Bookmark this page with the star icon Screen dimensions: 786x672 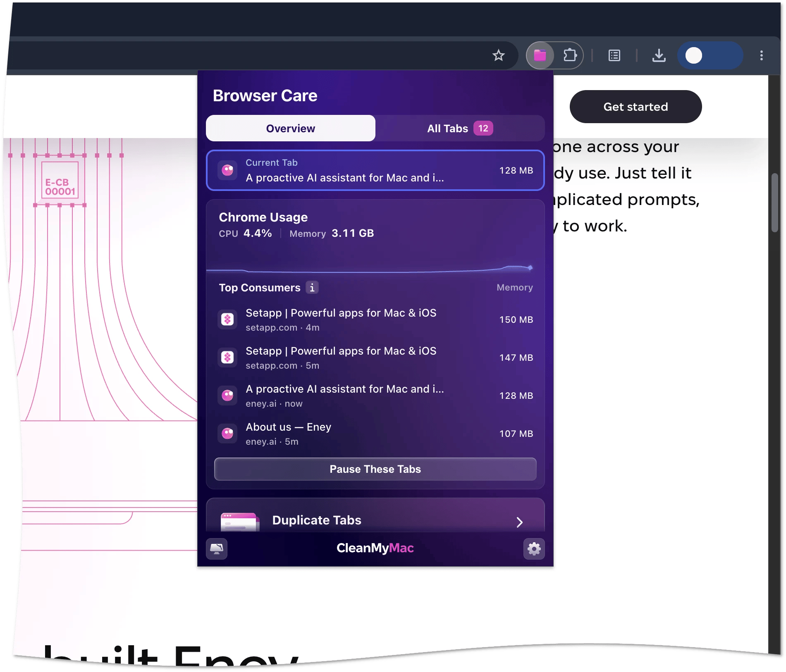[x=499, y=55]
